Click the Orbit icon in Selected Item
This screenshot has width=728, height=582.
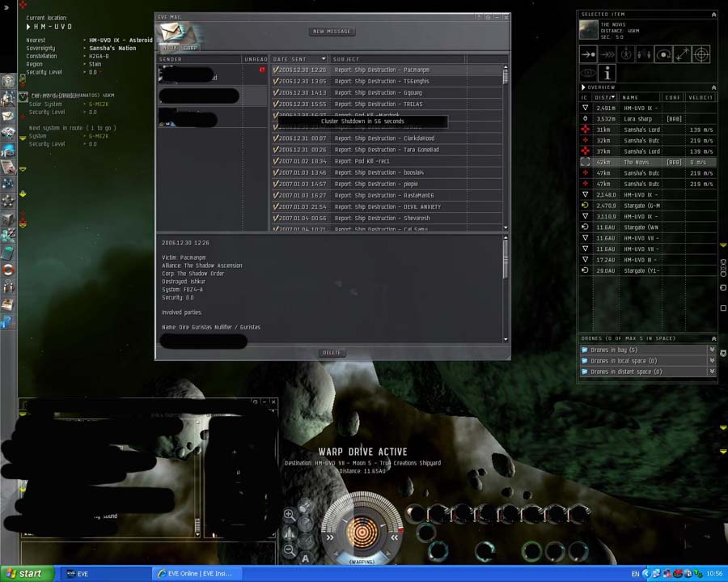(x=663, y=54)
